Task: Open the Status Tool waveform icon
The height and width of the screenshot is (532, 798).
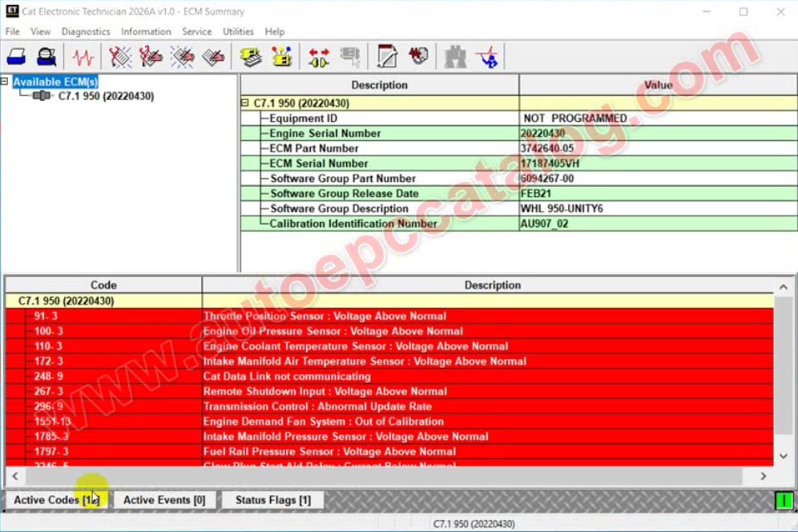Action: [x=83, y=58]
